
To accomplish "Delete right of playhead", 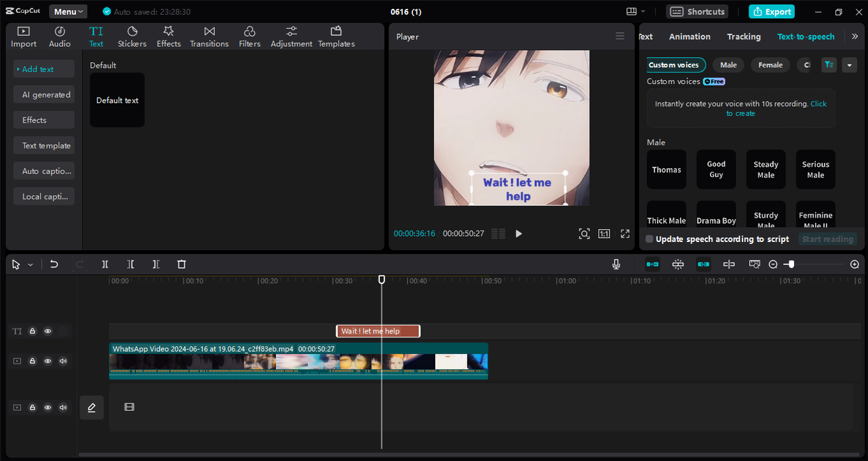I will 156,264.
